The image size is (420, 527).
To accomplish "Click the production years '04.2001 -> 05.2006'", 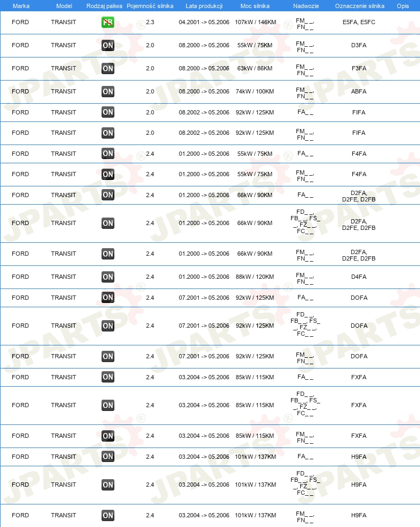I will 204,22.
